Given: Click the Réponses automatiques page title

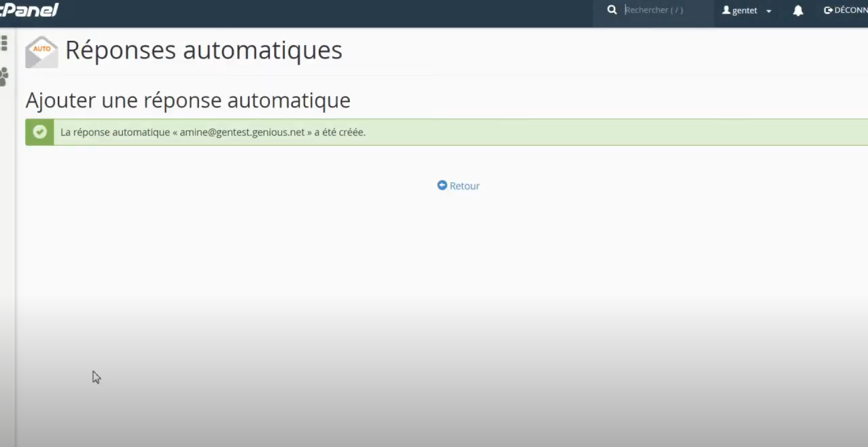Looking at the screenshot, I should (203, 50).
